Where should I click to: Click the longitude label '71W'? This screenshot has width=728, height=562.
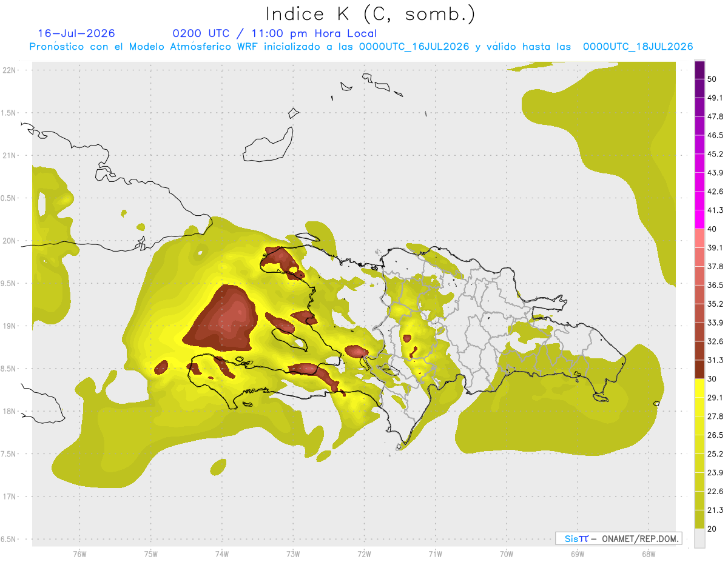435,554
